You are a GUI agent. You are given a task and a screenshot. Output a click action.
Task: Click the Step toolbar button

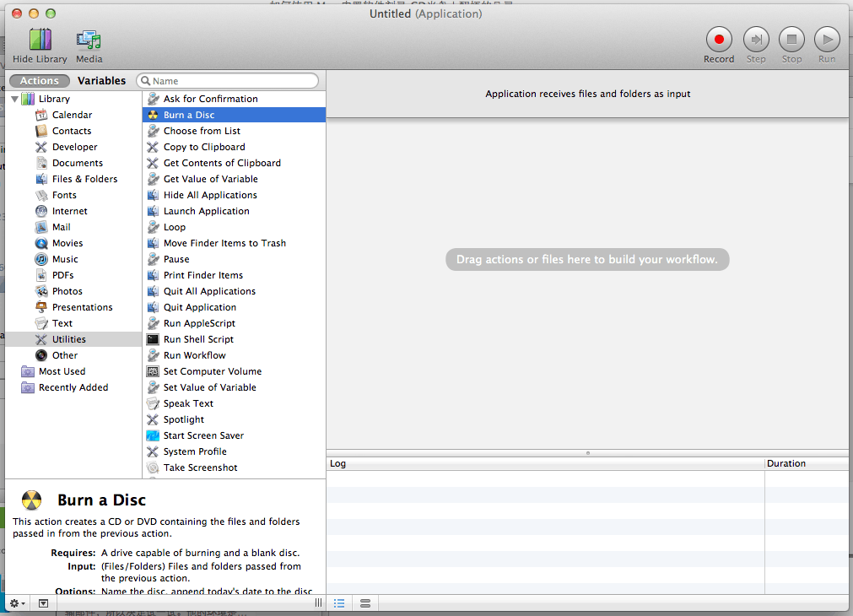pyautogui.click(x=756, y=40)
